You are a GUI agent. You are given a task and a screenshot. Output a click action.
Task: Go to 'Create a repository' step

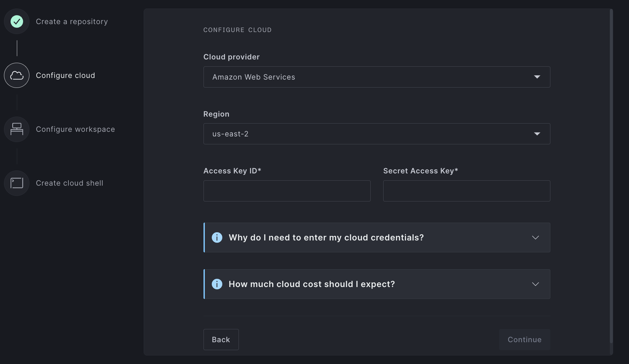click(x=72, y=21)
